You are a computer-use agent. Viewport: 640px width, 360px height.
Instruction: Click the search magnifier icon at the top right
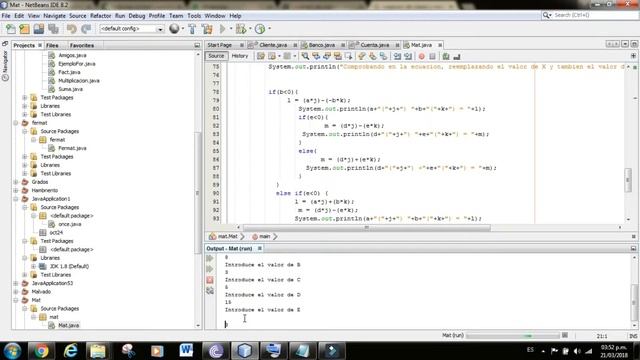click(546, 15)
